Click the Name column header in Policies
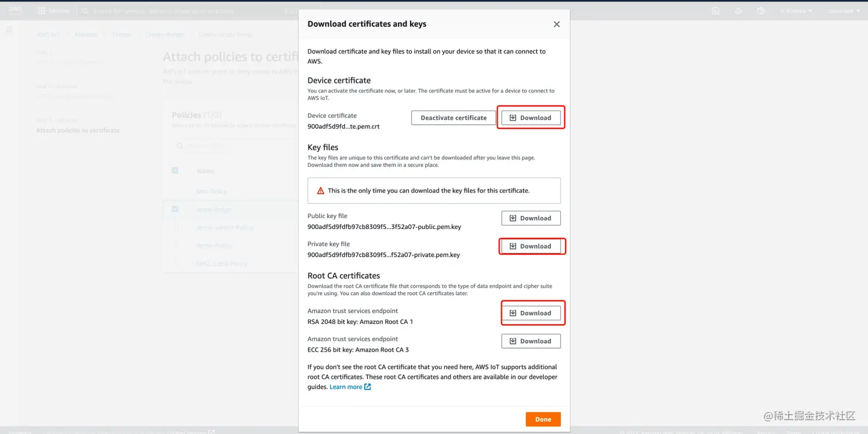Screen dimensions: 868x434 click(205, 171)
